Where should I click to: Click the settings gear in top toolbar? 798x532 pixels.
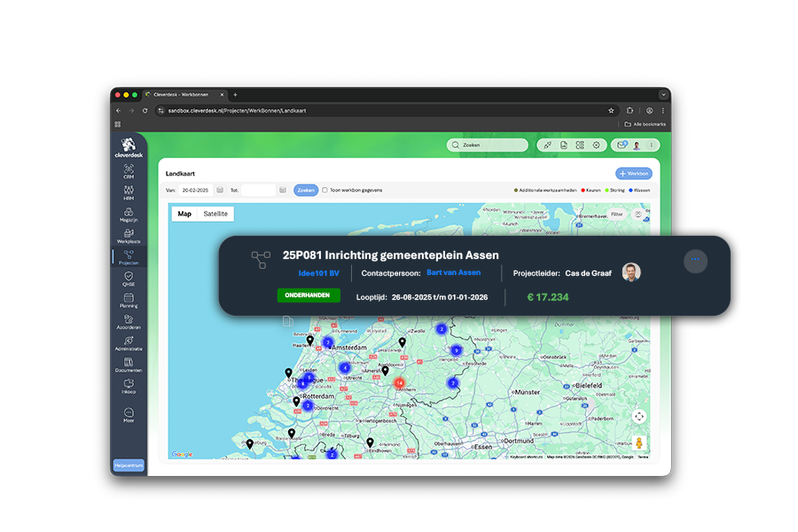(x=596, y=145)
